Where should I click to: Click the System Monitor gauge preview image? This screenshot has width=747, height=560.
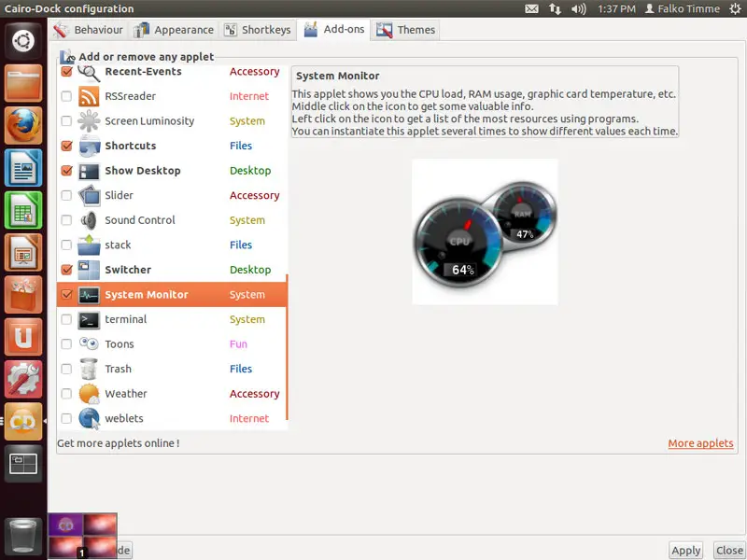[x=485, y=231]
